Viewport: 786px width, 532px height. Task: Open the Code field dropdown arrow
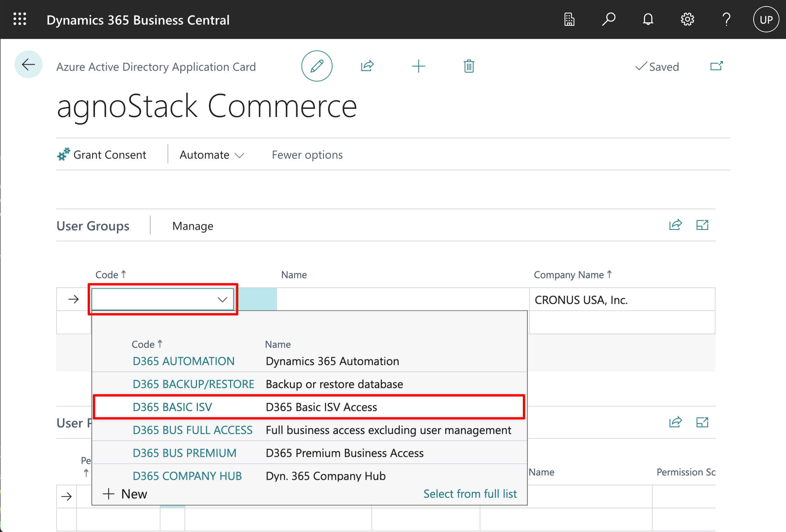(x=222, y=300)
